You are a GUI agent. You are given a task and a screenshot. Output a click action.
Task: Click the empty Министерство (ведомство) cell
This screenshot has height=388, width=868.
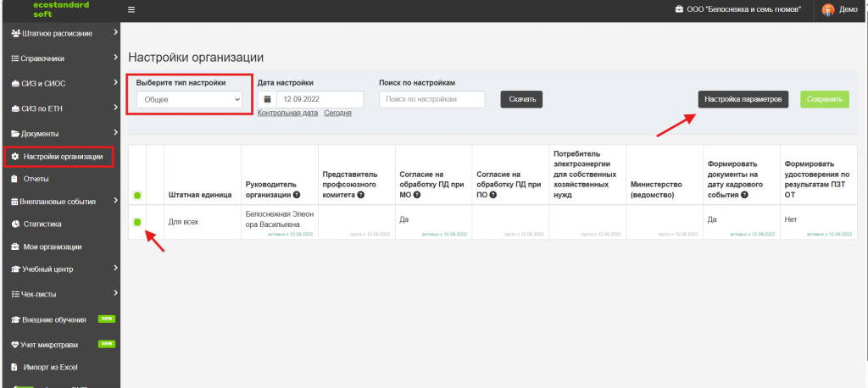(x=665, y=222)
